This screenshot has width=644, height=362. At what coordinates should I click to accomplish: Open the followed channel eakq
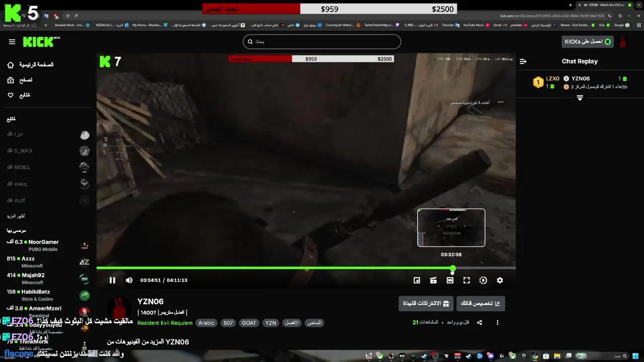pos(48,184)
